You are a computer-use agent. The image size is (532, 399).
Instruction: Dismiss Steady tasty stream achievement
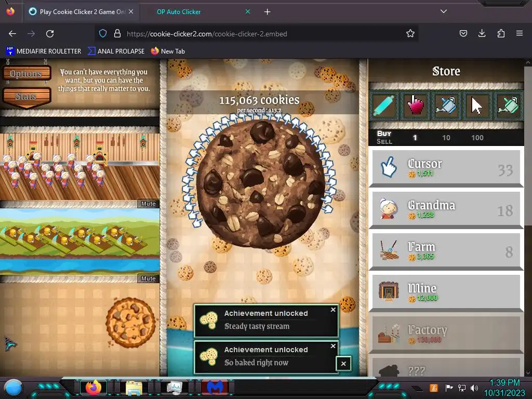pyautogui.click(x=333, y=310)
